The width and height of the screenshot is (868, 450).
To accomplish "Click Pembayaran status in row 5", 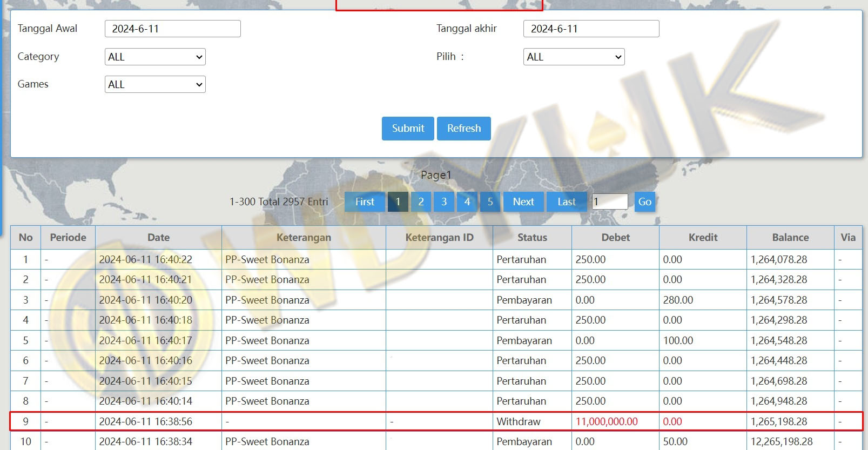I will point(524,340).
